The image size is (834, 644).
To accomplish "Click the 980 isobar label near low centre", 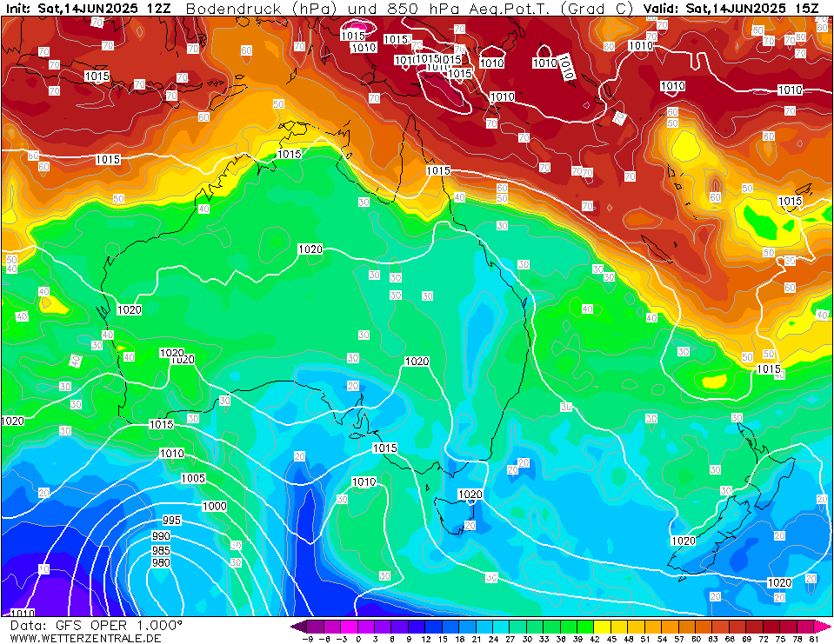I will pyautogui.click(x=161, y=562).
